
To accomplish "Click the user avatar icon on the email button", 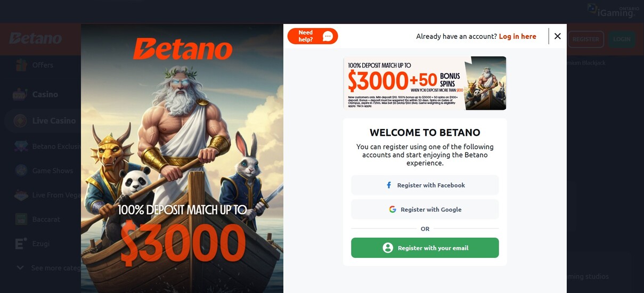I will [x=388, y=248].
